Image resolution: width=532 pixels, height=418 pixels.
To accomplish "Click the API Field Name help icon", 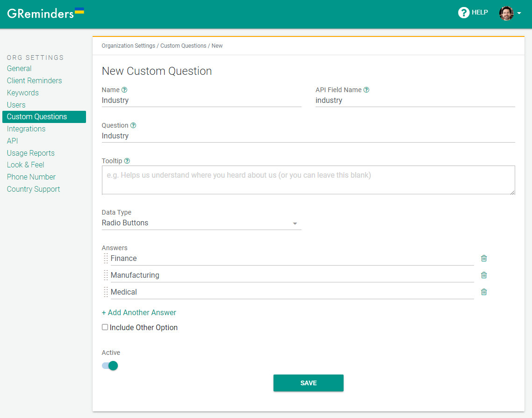I will click(x=367, y=89).
